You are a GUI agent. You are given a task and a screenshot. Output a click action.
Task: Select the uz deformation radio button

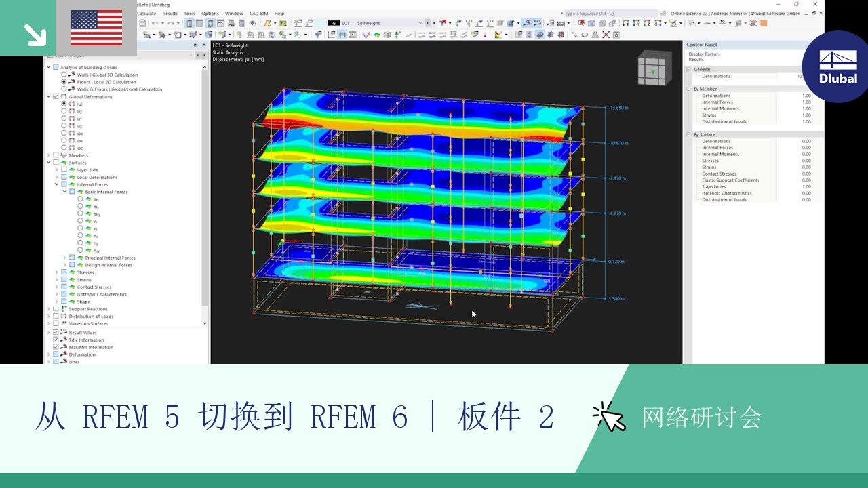[64, 126]
